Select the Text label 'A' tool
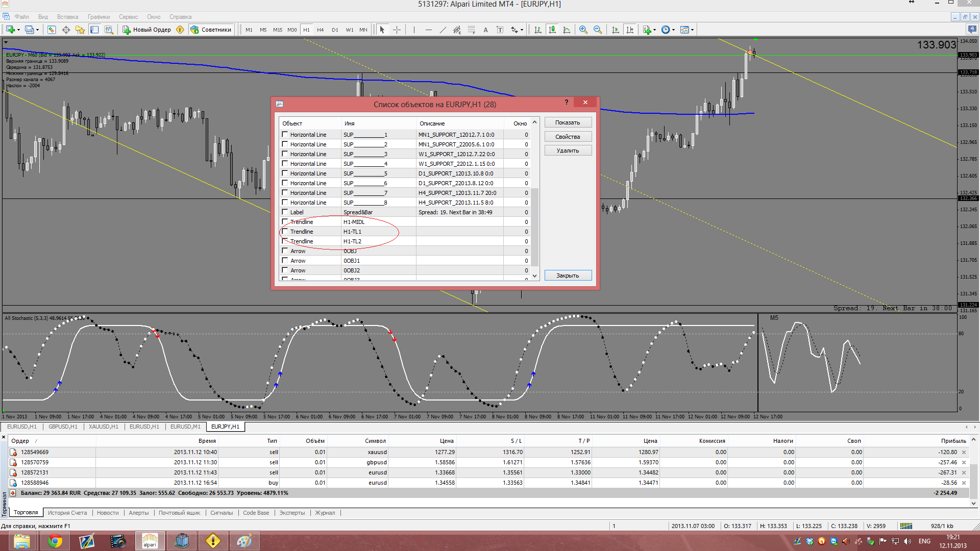 tap(485, 30)
